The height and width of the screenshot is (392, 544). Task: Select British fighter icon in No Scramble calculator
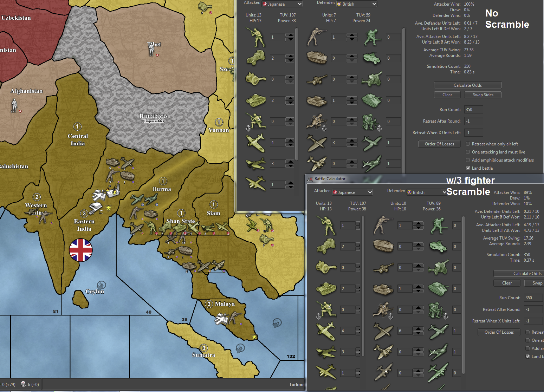317,143
